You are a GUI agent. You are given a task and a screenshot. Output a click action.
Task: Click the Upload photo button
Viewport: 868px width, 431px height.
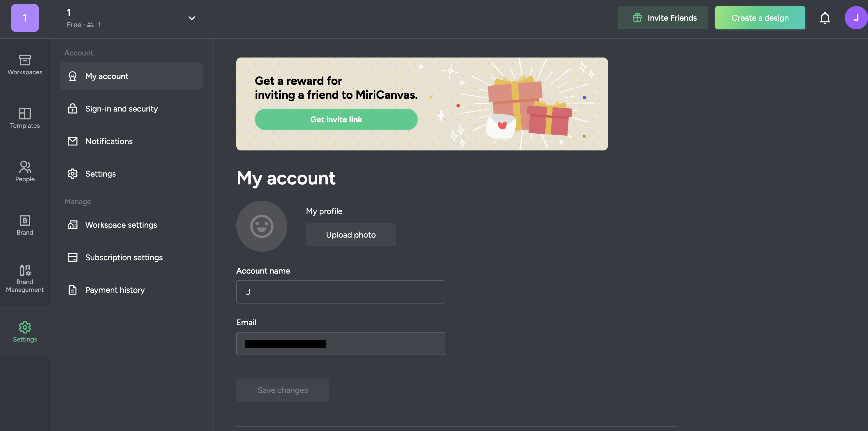click(x=350, y=235)
